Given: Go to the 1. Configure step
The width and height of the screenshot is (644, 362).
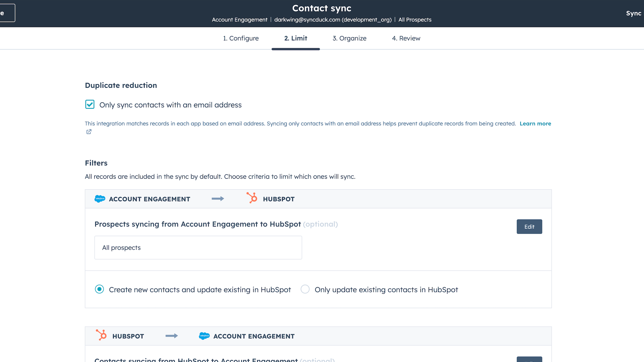Looking at the screenshot, I should coord(241,38).
